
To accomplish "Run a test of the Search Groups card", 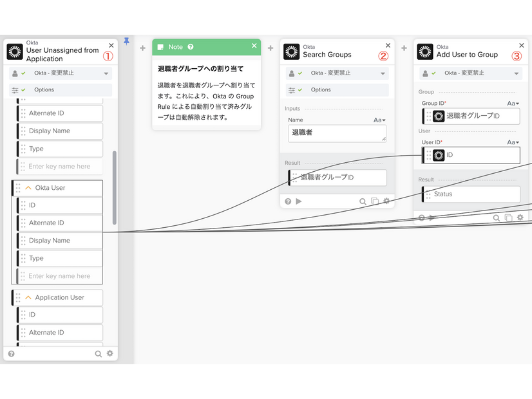I will [299, 201].
